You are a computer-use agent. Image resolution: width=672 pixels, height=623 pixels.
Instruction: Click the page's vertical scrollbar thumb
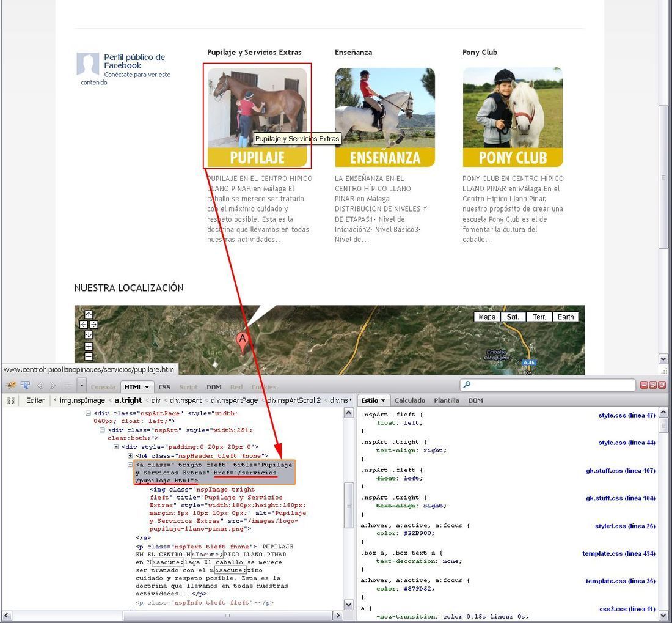[x=663, y=176]
